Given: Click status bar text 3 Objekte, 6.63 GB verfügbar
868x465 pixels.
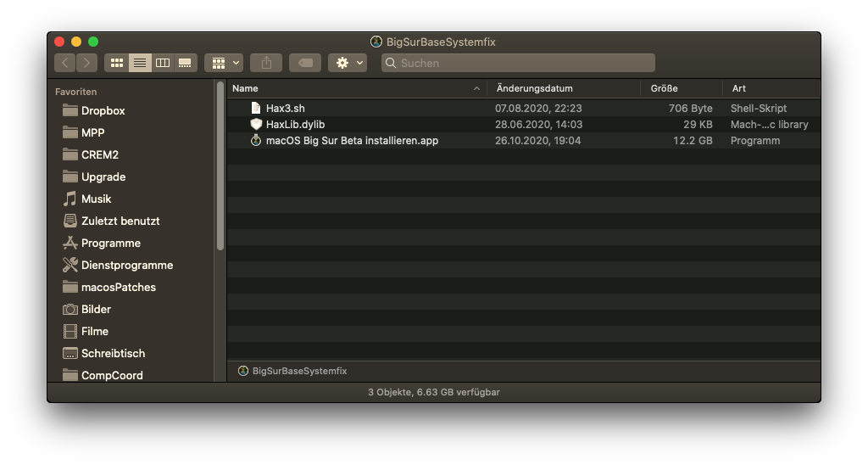Looking at the screenshot, I should [x=433, y=392].
